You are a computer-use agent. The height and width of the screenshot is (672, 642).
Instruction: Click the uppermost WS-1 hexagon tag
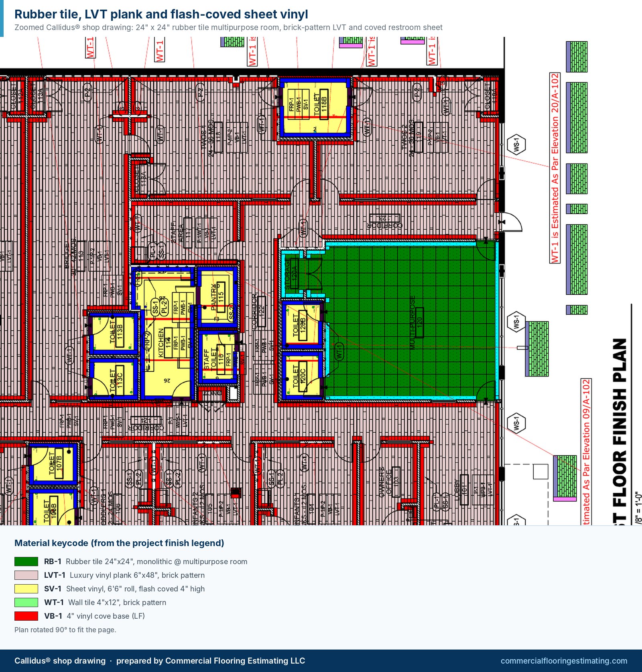[x=516, y=145]
